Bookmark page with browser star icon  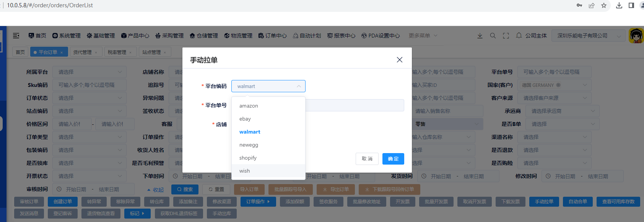tap(604, 5)
